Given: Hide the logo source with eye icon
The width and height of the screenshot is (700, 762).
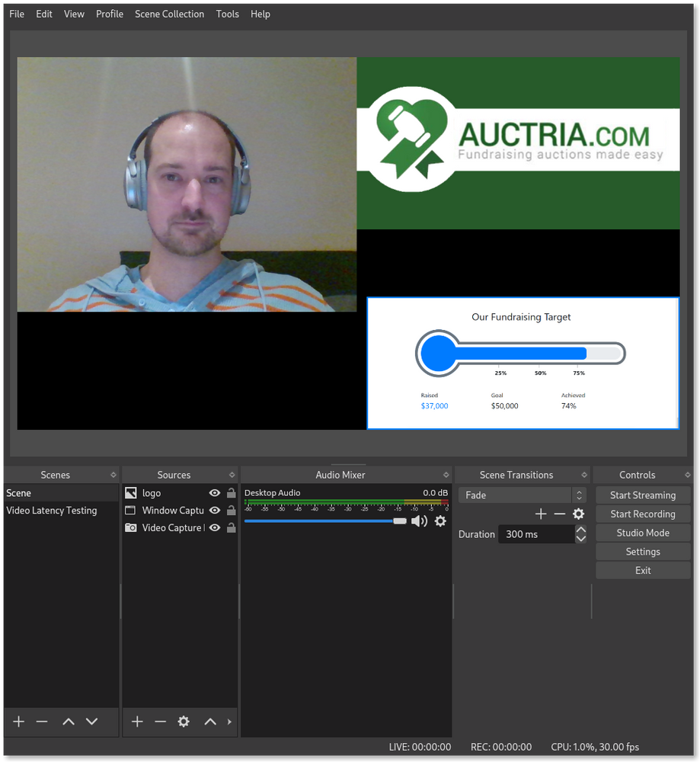Looking at the screenshot, I should 215,493.
